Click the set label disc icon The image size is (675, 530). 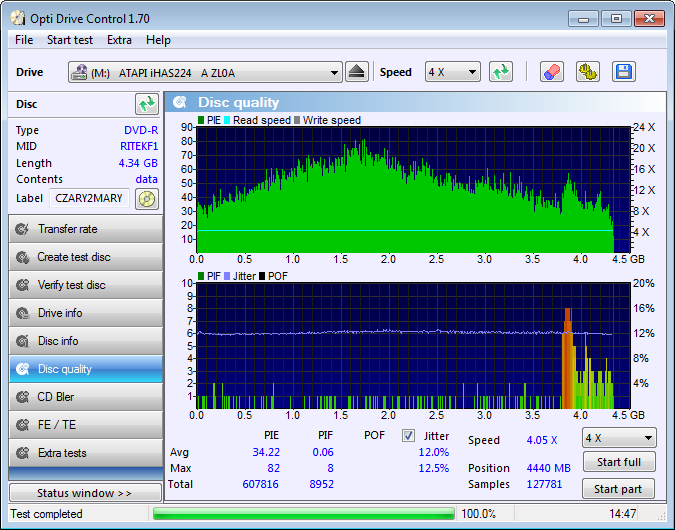(147, 199)
